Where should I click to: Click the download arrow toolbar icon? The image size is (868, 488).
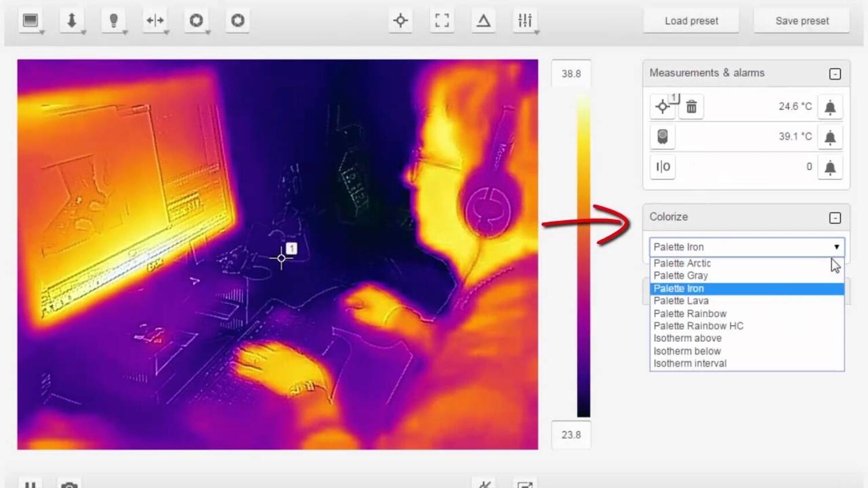tap(72, 21)
